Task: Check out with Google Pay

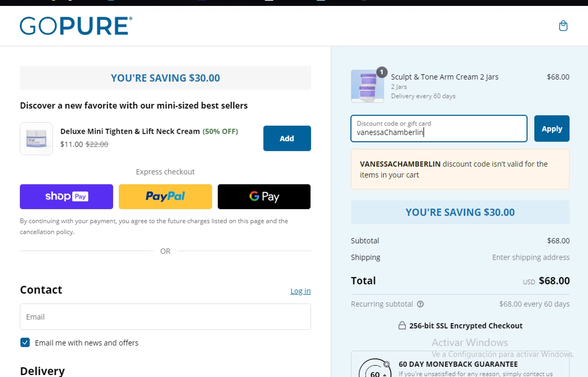Action: pyautogui.click(x=264, y=197)
